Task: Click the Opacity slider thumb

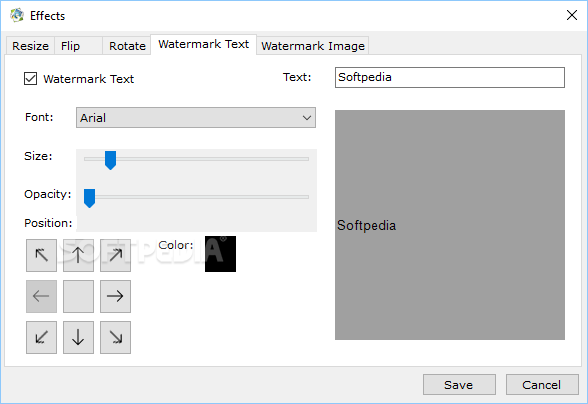Action: coord(89,198)
